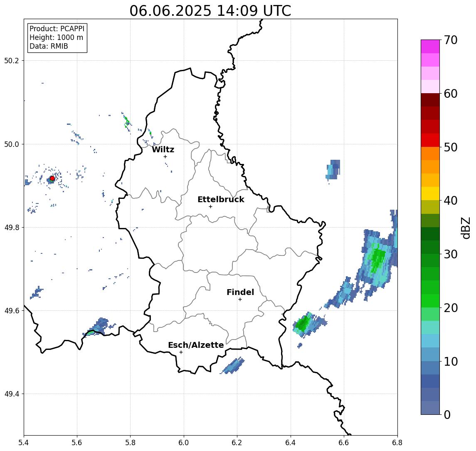
Task: Click the longitude tick label 6.4
Action: point(291,443)
